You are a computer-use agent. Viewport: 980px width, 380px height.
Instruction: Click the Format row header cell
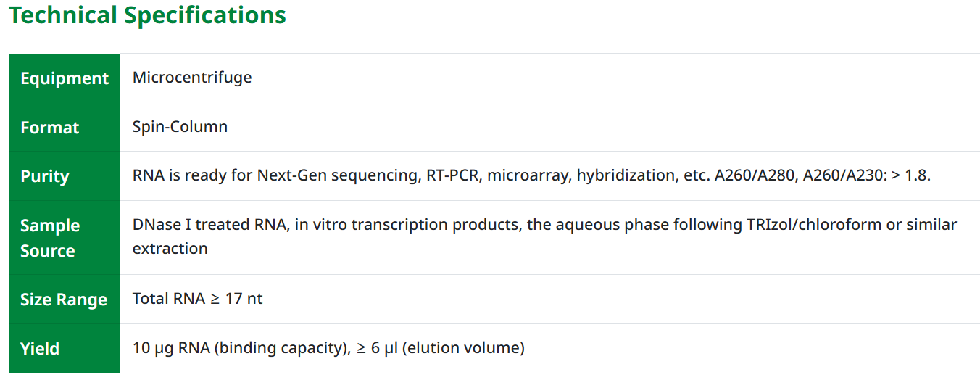click(50, 128)
